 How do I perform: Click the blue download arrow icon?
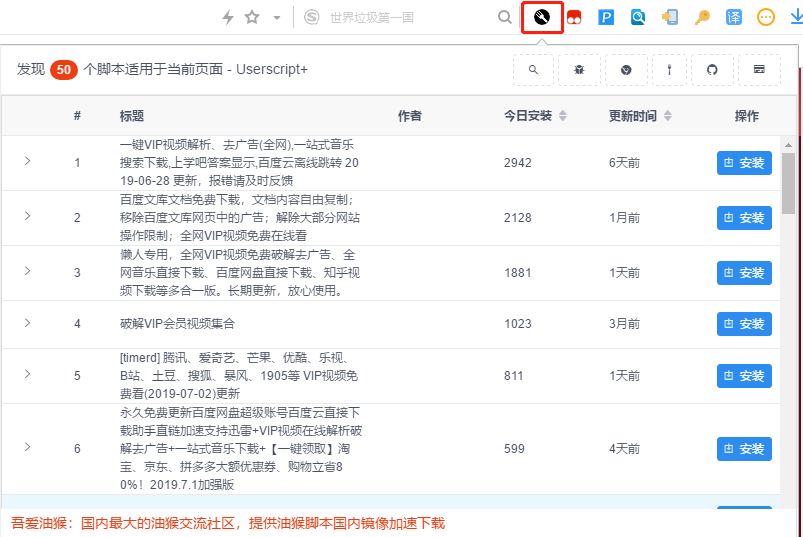tap(796, 17)
